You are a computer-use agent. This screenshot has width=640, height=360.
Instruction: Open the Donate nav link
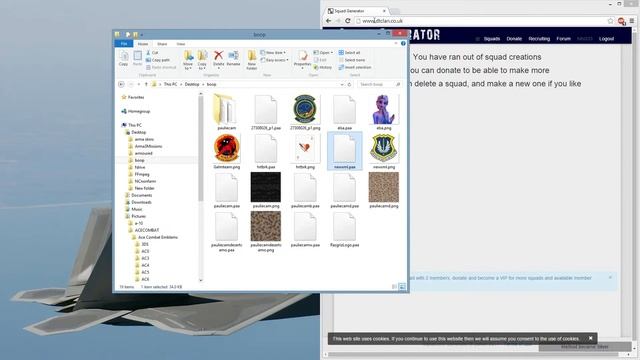(x=514, y=39)
